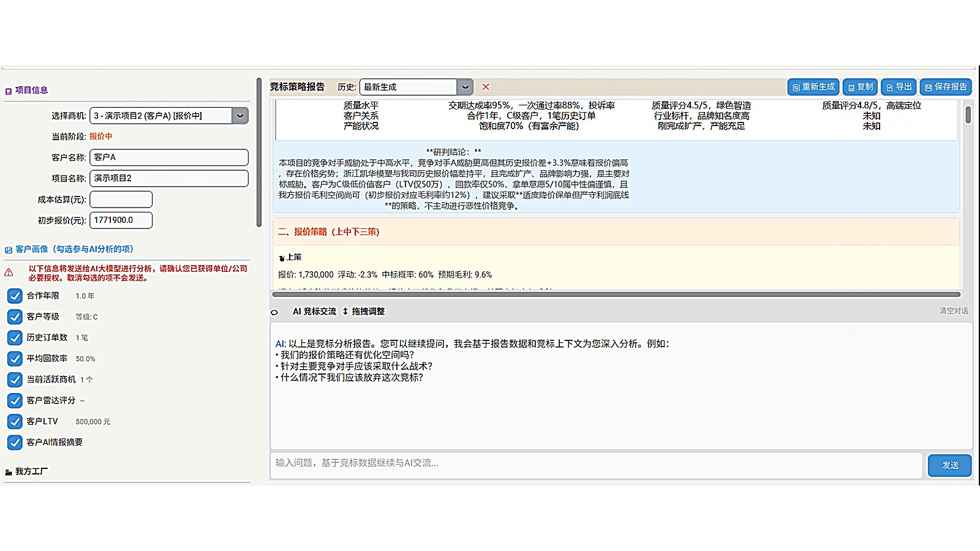980x551 pixels.
Task: Click the 500,000 元 LTV value
Action: (93, 422)
